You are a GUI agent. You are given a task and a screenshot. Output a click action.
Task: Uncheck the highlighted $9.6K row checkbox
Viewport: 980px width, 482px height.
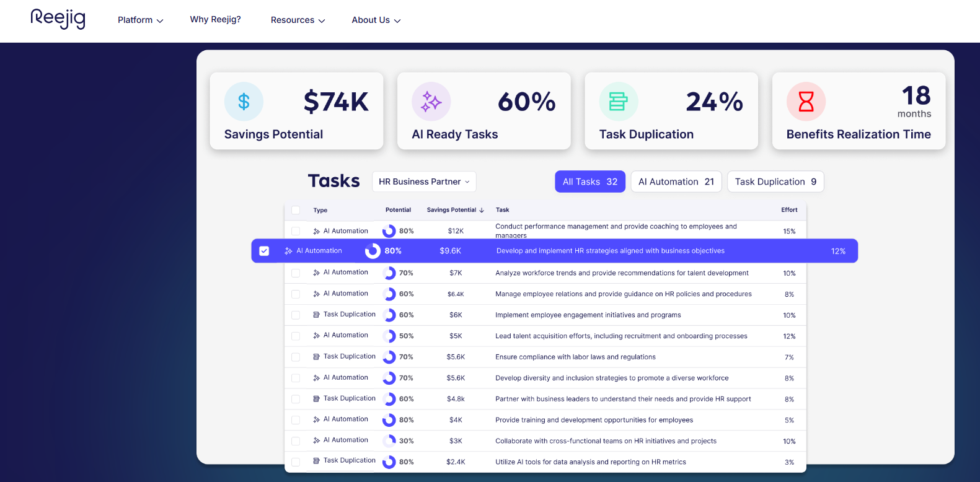pos(264,251)
